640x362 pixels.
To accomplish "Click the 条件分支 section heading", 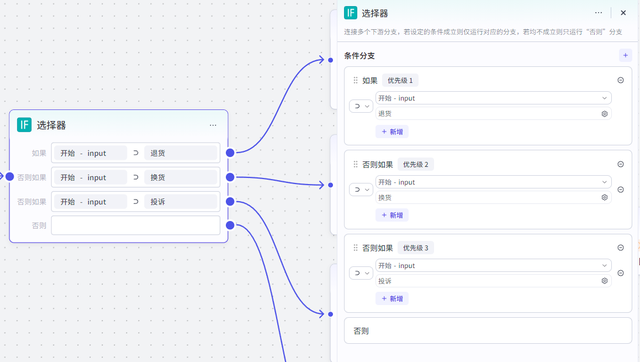I will coord(359,56).
